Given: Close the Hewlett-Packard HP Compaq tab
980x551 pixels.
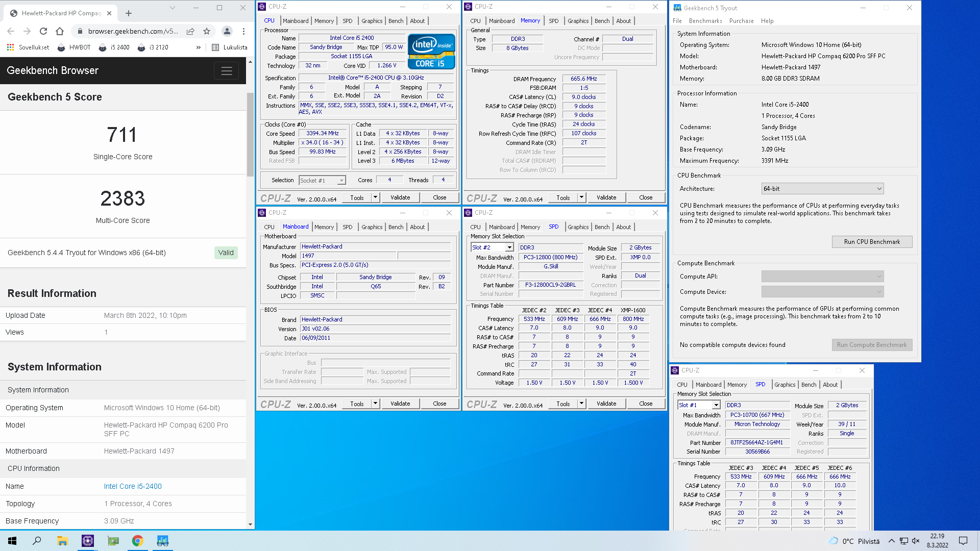Looking at the screenshot, I should [110, 13].
